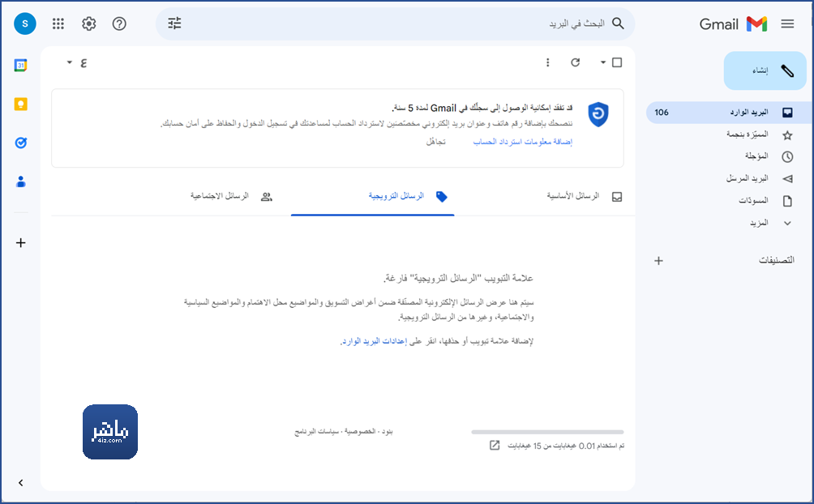Viewport: 814px width, 504px height.
Task: Click the storage usage progress bar
Action: tap(547, 432)
